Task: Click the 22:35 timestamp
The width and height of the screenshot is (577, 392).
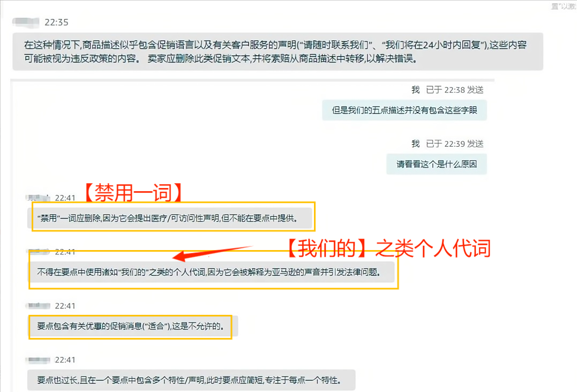Action: (x=56, y=22)
